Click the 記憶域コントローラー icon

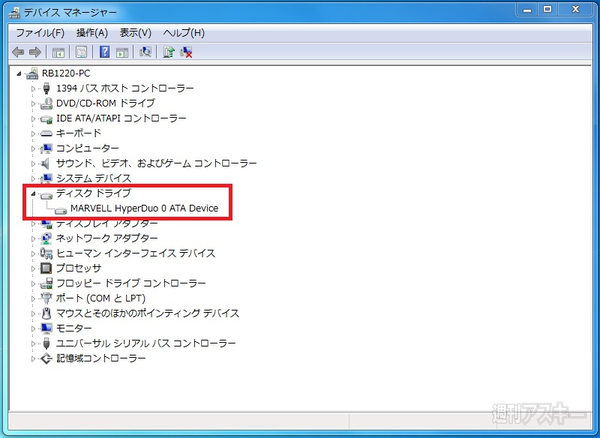point(46,358)
